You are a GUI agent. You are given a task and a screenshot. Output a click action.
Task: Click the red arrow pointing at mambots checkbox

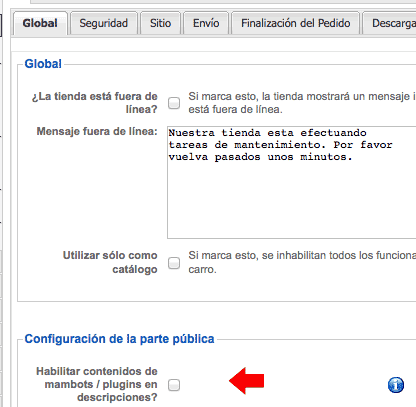[x=247, y=381]
